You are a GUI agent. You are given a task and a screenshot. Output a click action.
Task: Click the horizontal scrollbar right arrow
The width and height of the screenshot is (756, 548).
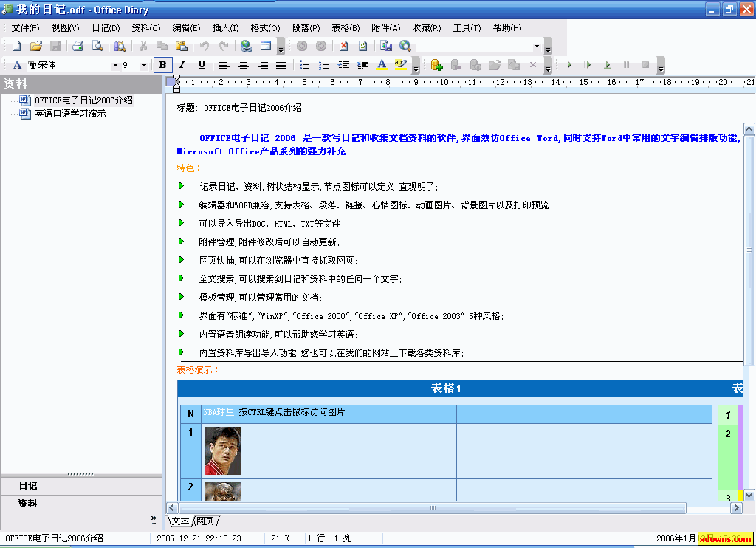[736, 508]
